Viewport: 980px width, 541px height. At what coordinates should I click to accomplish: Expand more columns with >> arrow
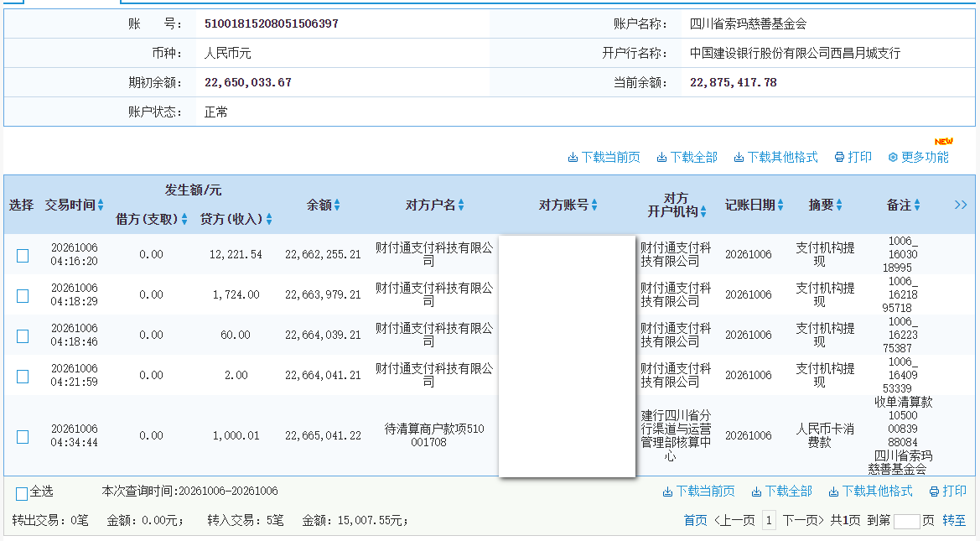coord(961,205)
